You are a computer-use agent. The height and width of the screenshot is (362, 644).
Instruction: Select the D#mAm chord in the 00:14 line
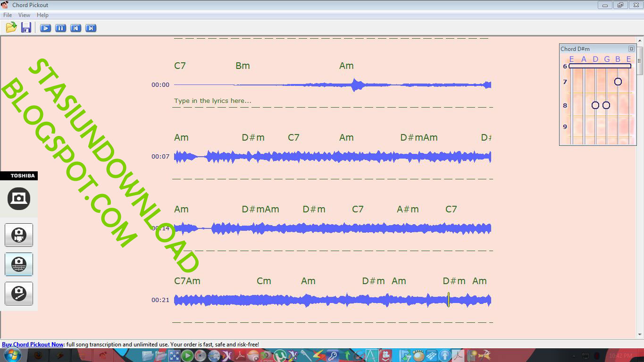(x=260, y=209)
